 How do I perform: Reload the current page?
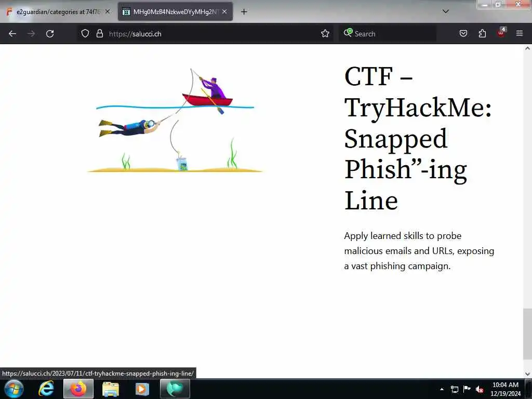(x=50, y=34)
